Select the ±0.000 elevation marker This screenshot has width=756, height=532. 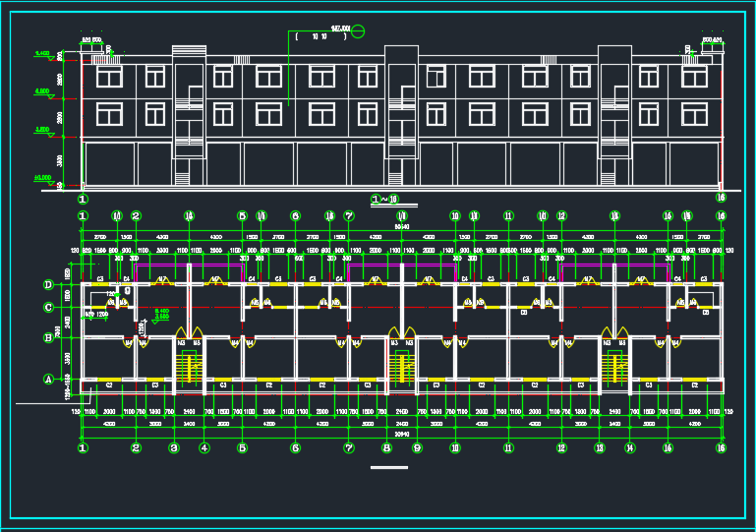tap(44, 180)
